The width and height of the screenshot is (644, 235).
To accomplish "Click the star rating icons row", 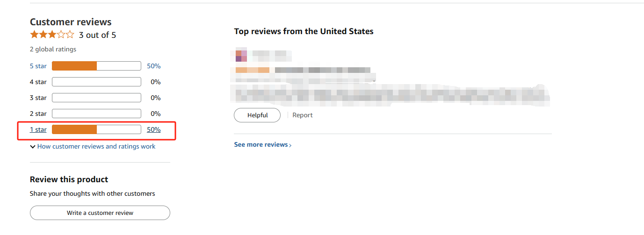I will [x=52, y=35].
